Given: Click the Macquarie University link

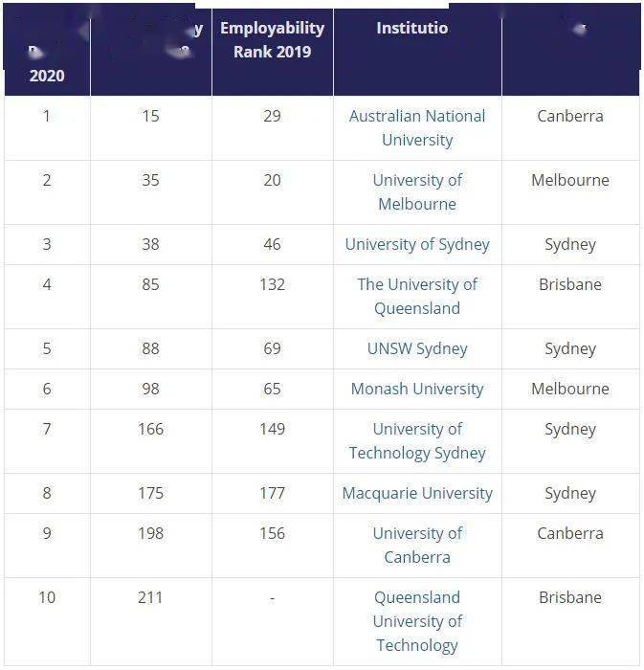Looking at the screenshot, I should tap(417, 493).
